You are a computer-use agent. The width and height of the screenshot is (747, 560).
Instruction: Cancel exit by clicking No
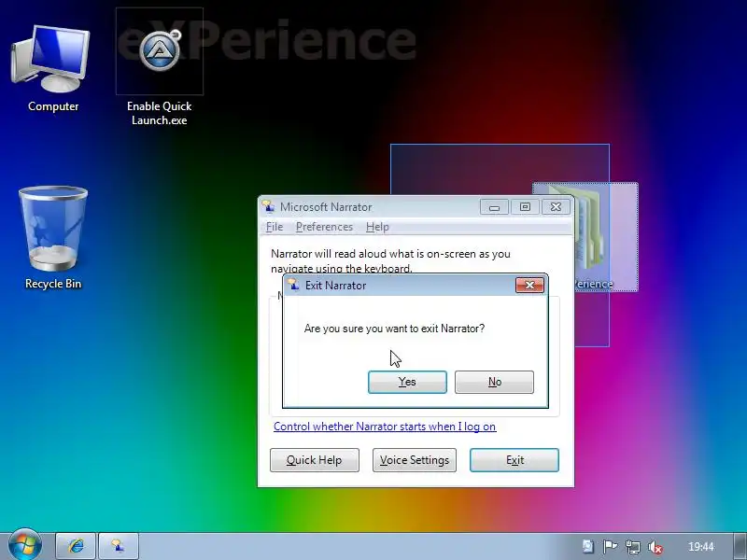(495, 382)
